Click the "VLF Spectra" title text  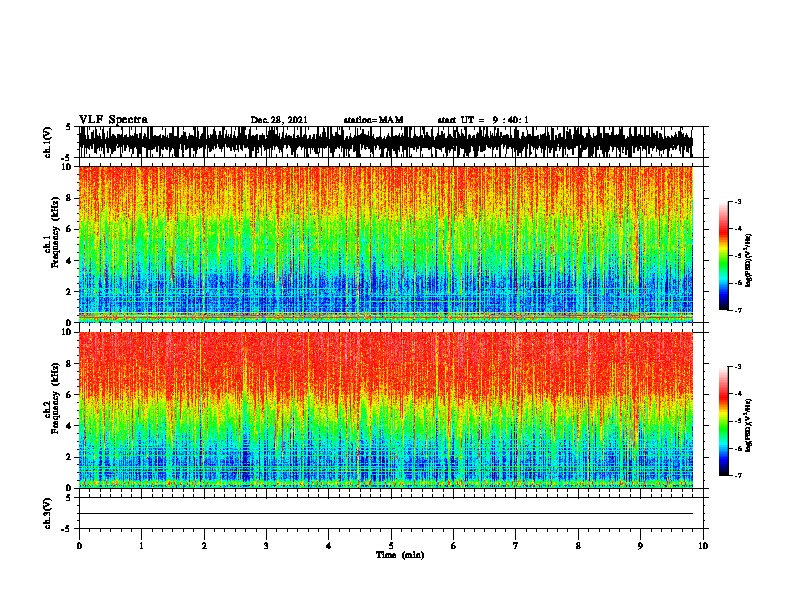113,119
